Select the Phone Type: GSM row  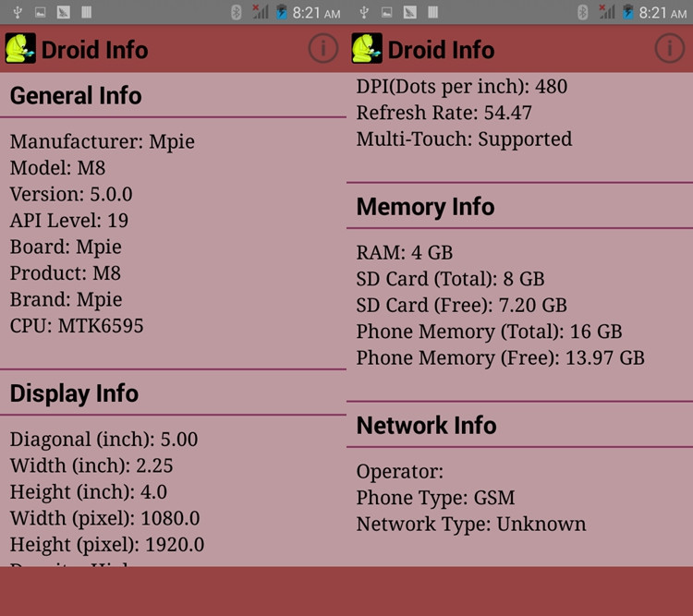(435, 498)
